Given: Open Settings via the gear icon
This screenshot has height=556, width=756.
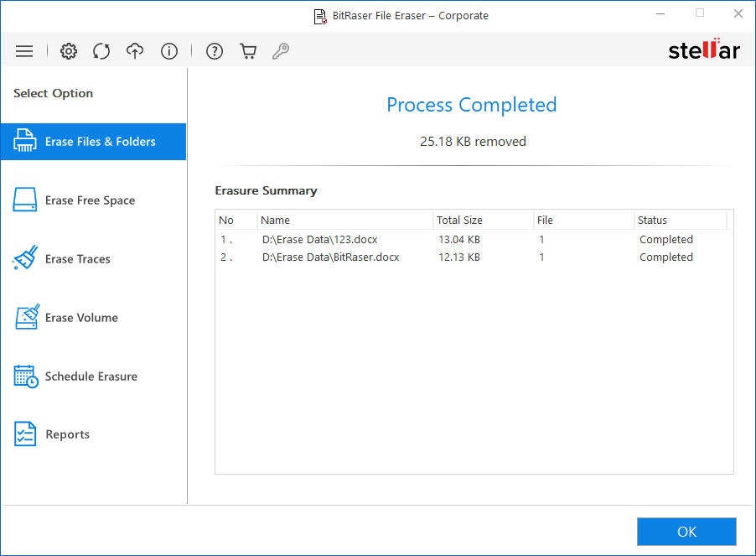Looking at the screenshot, I should [x=69, y=51].
